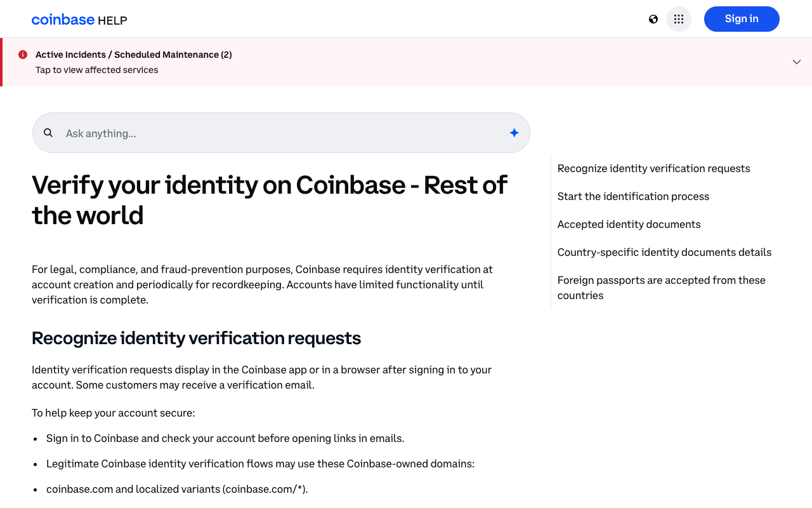The height and width of the screenshot is (508, 812).
Task: Open the globe language selector
Action: click(x=653, y=19)
